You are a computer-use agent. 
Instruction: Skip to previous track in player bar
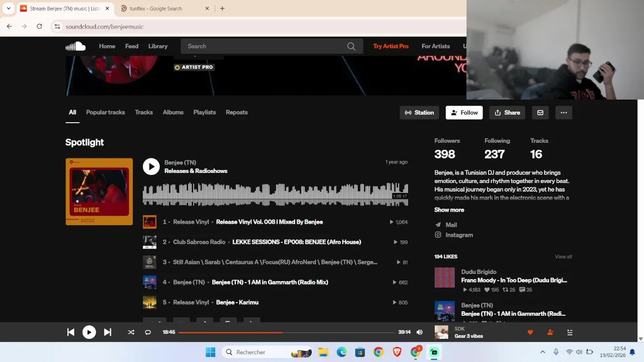click(x=71, y=332)
